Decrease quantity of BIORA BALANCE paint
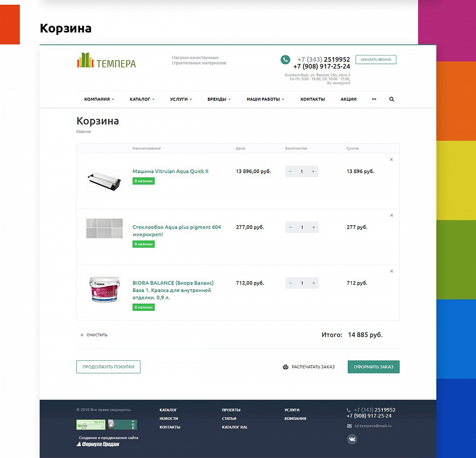This screenshot has width=476, height=458. [x=290, y=283]
